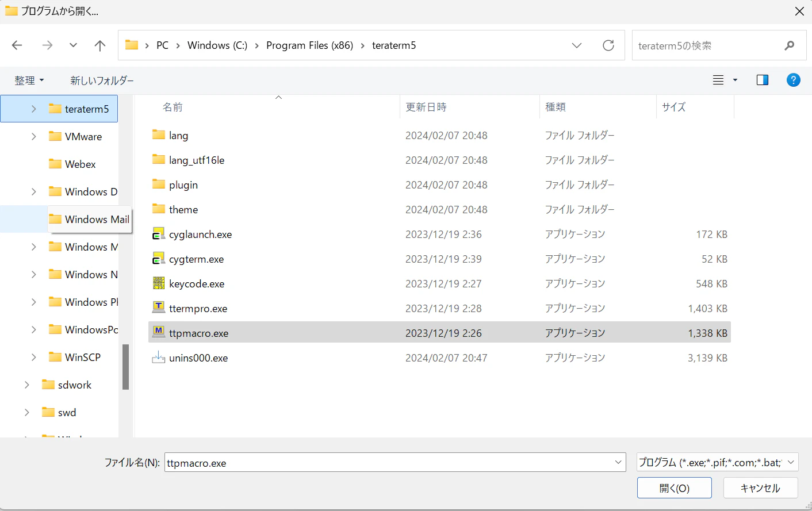
Task: Go up one folder level
Action: click(100, 45)
